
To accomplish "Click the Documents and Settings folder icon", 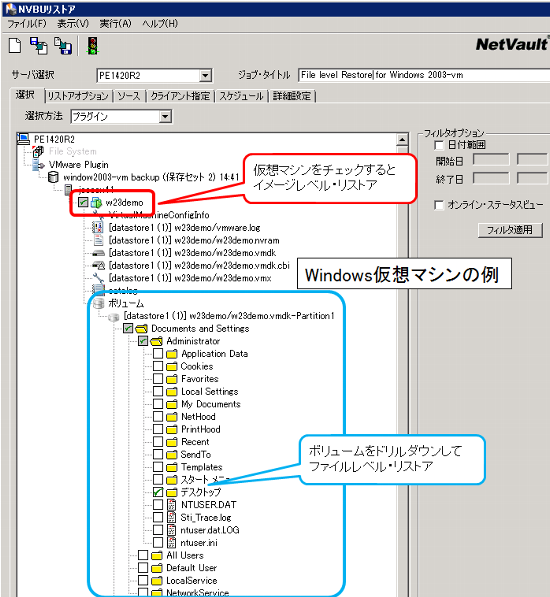I will point(141,329).
